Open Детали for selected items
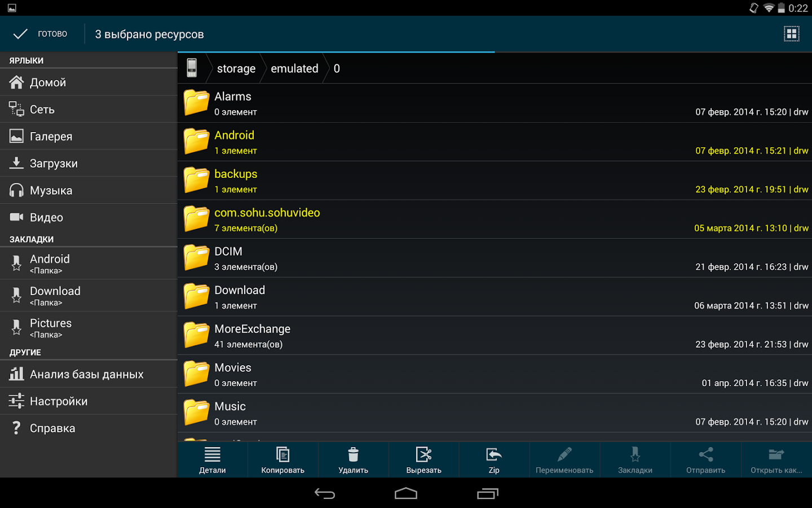This screenshot has width=812, height=508. click(213, 460)
